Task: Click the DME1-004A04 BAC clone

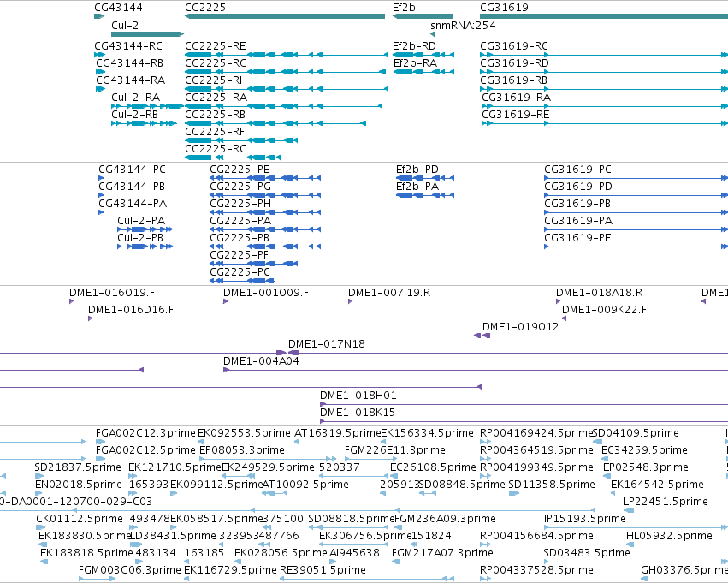Action: click(x=476, y=370)
